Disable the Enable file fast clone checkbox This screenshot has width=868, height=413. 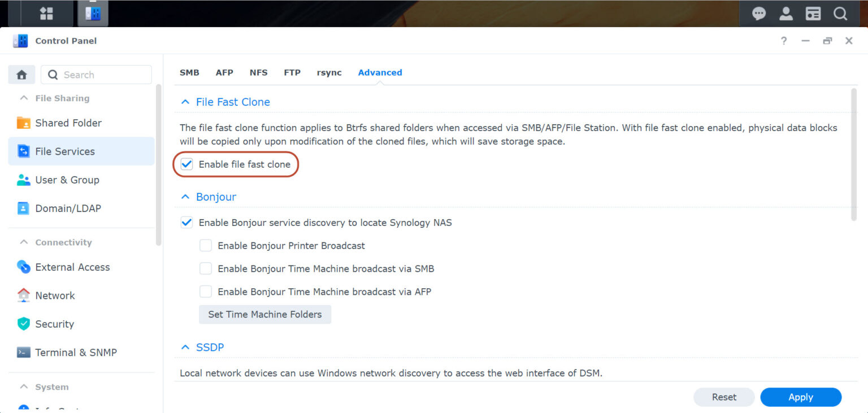coord(186,164)
